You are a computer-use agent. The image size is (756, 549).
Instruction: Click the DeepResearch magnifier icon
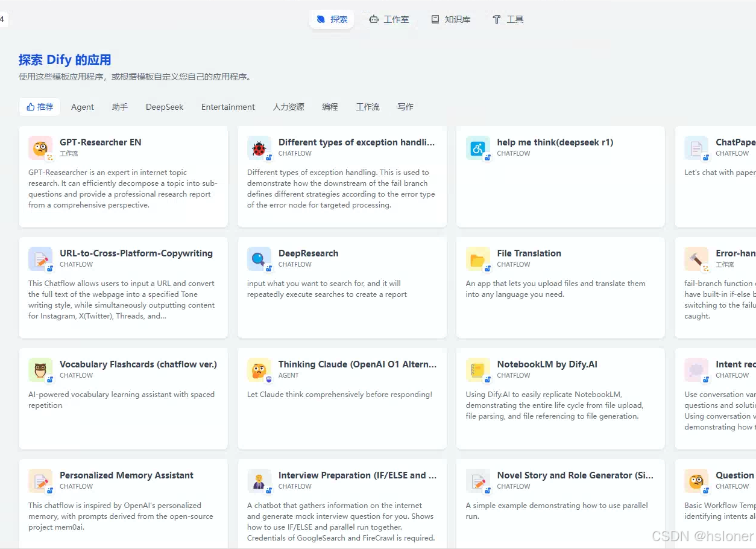click(x=259, y=259)
